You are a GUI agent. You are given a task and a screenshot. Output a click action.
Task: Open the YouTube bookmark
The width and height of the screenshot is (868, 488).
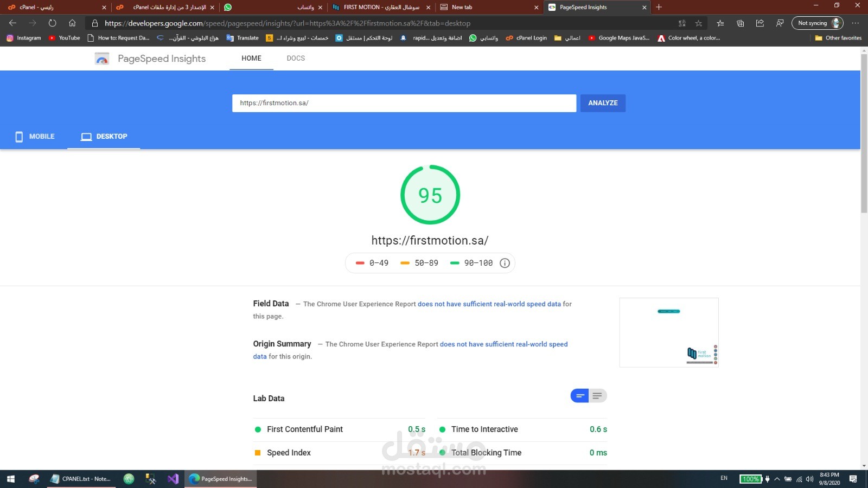pos(65,38)
